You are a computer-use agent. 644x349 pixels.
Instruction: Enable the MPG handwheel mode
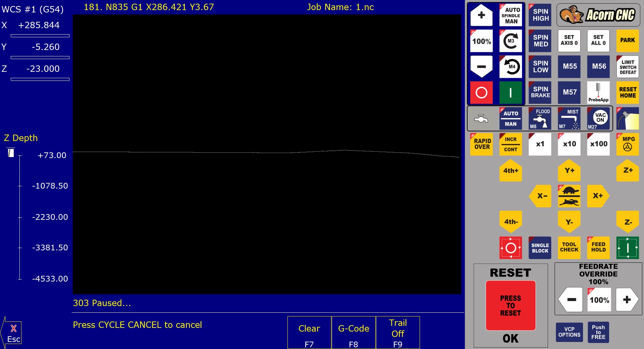coord(628,144)
